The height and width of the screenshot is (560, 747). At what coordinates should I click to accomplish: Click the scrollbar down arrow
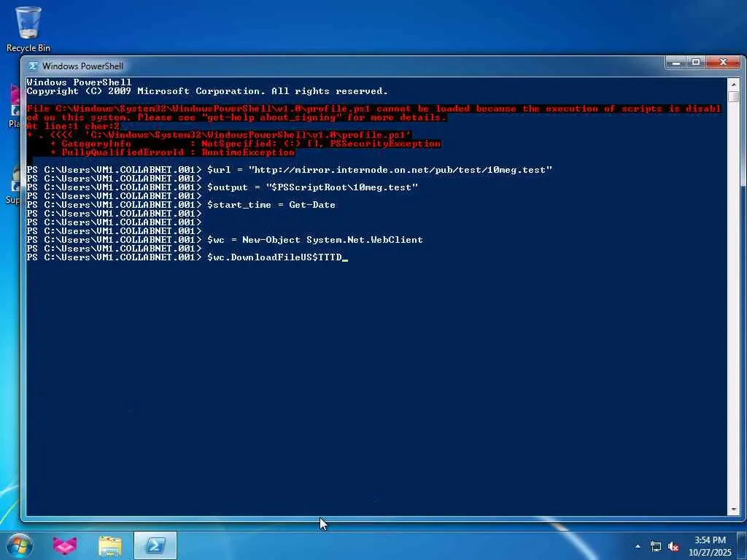tap(734, 510)
